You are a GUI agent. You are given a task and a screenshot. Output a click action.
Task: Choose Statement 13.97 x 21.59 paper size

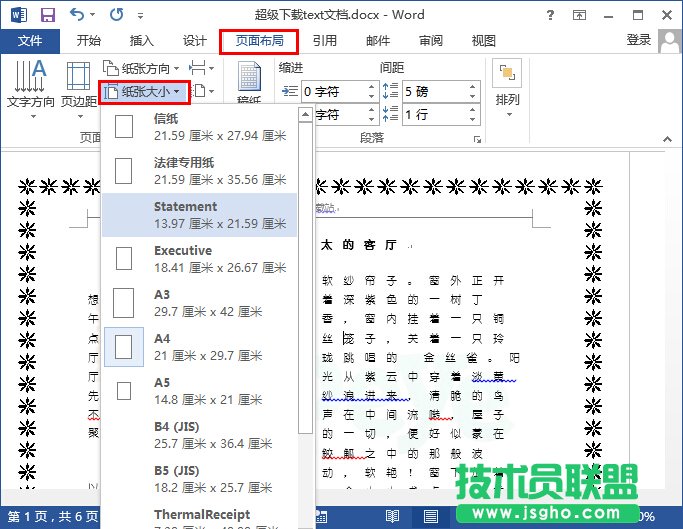click(x=200, y=215)
